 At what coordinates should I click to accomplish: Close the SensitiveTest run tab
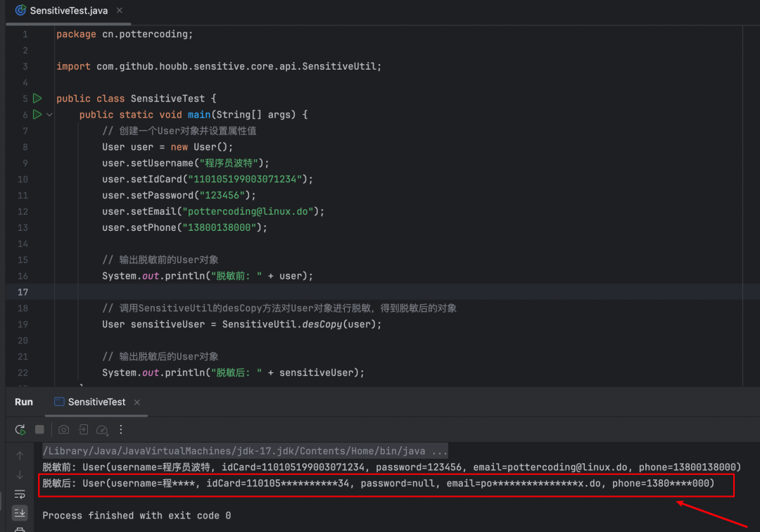click(137, 402)
